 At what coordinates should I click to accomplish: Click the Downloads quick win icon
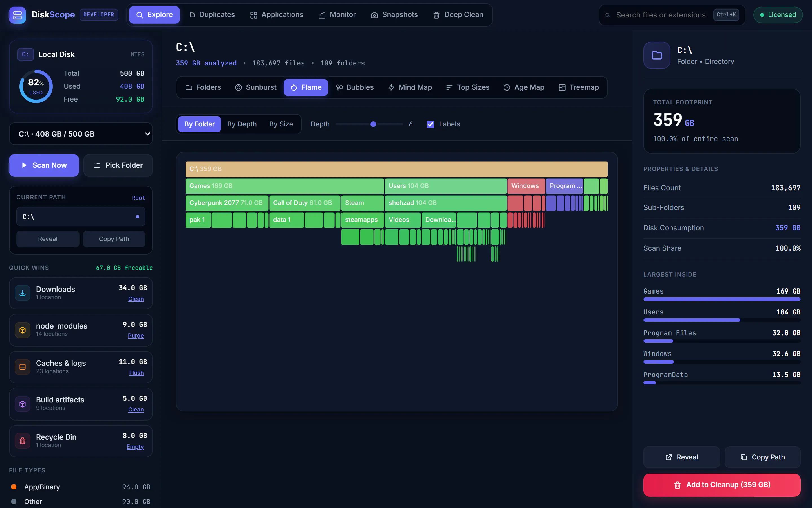point(23,293)
